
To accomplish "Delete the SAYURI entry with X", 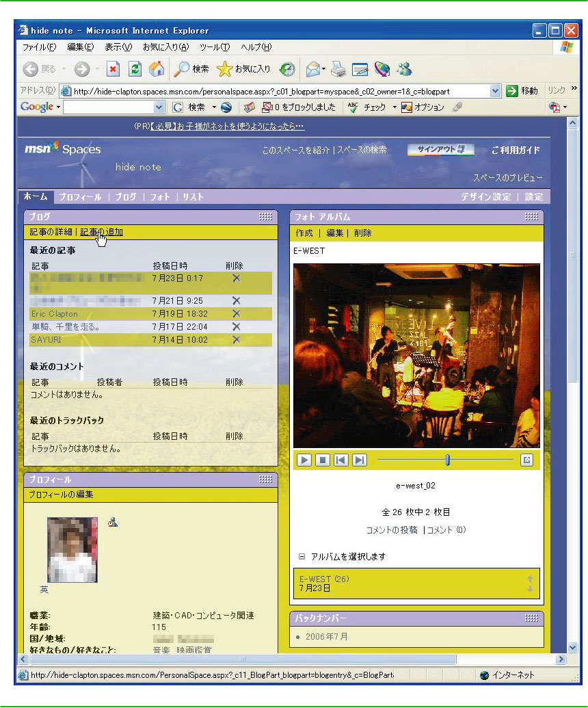I will (x=236, y=339).
